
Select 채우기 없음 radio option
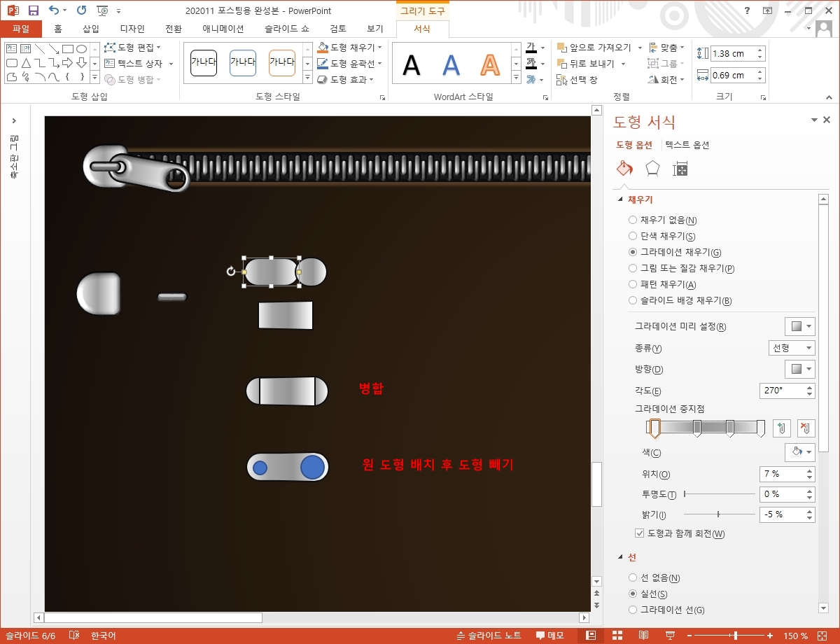point(662,220)
